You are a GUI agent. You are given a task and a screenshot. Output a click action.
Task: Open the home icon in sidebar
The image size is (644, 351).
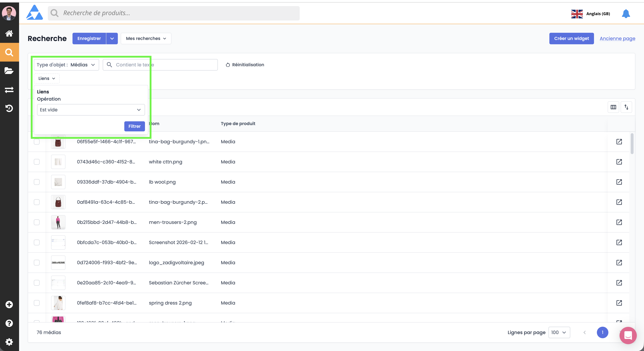click(x=9, y=33)
